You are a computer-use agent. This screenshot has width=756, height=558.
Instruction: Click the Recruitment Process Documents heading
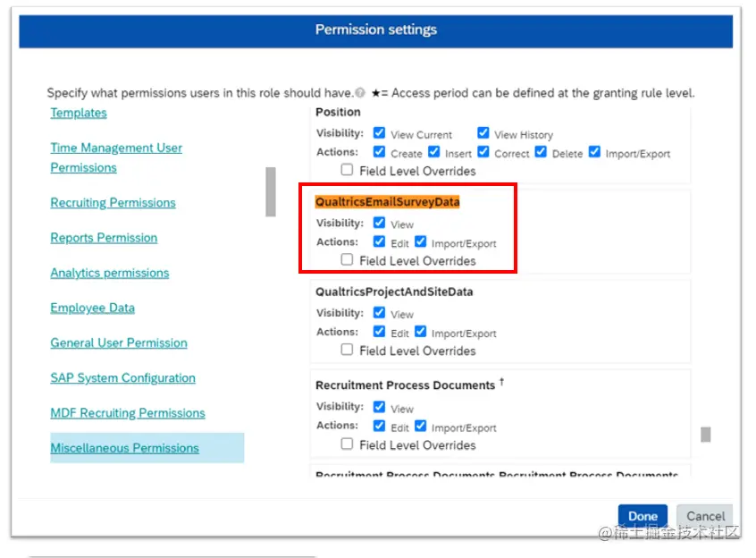click(x=406, y=385)
